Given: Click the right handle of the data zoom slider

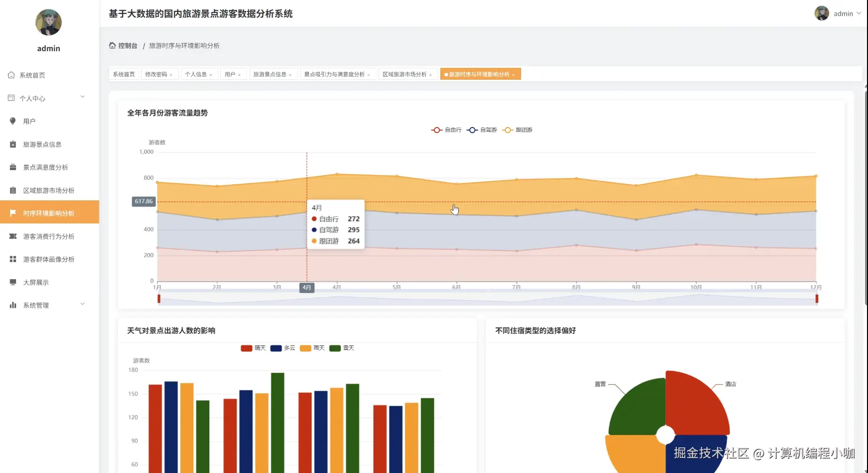Looking at the screenshot, I should 817,299.
